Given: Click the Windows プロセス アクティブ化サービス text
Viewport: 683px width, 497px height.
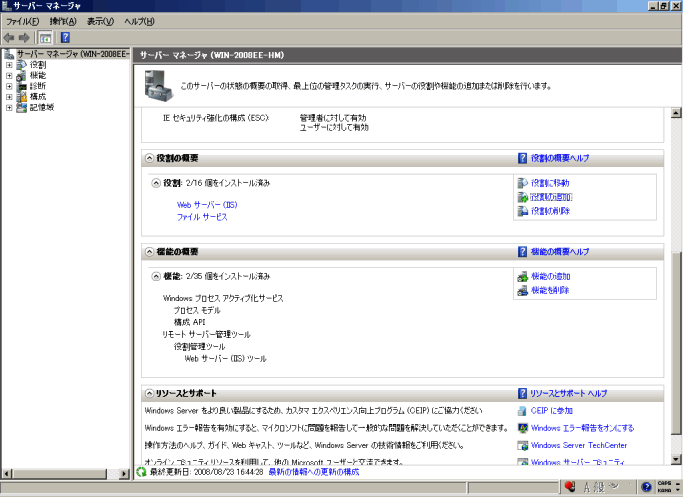Looking at the screenshot, I should click(x=223, y=298).
